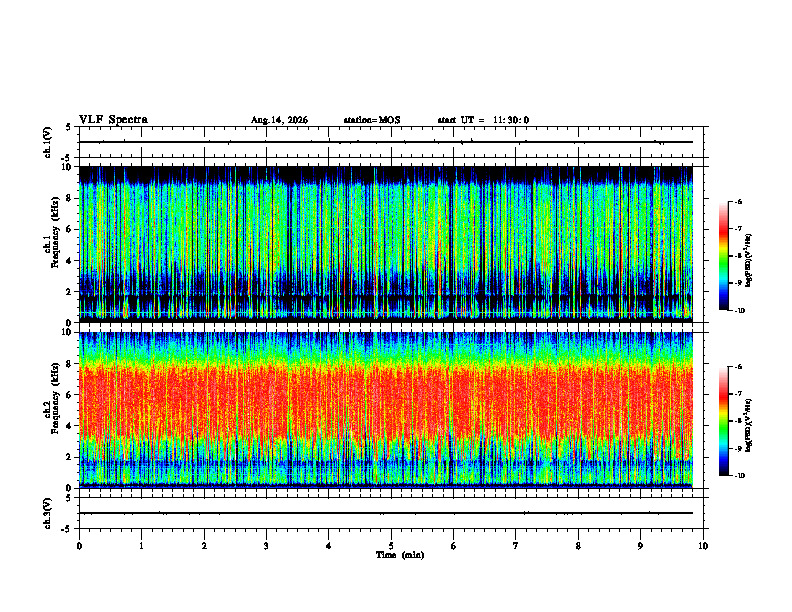Click the '-10' label on ch.2 color scale
This screenshot has height=612, width=792.
pyautogui.click(x=739, y=476)
